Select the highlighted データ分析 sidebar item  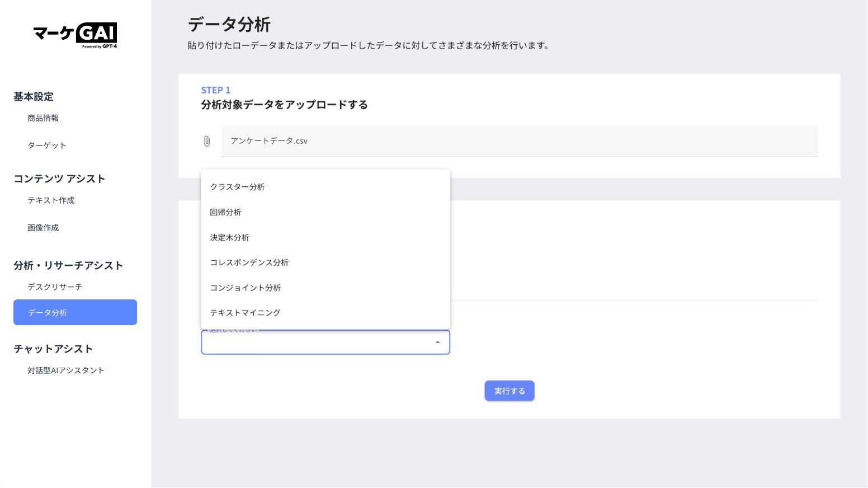[x=75, y=312]
